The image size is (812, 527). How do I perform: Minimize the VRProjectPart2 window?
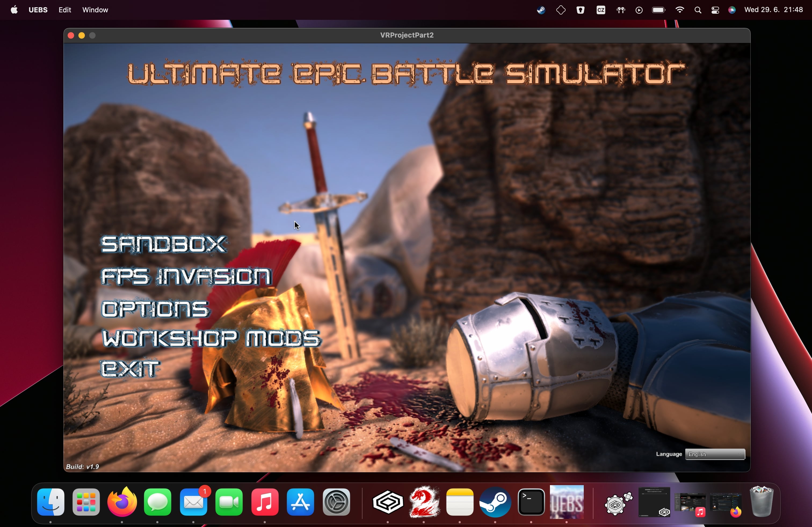point(82,35)
